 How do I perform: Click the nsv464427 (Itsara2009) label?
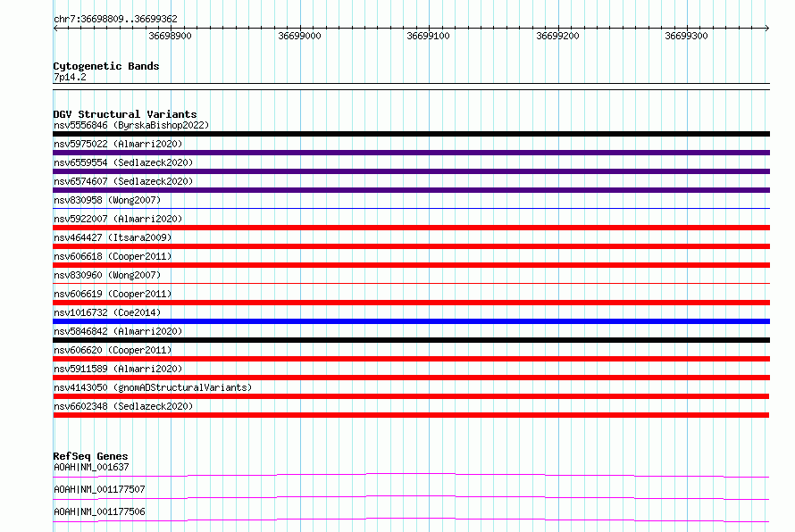(x=113, y=237)
